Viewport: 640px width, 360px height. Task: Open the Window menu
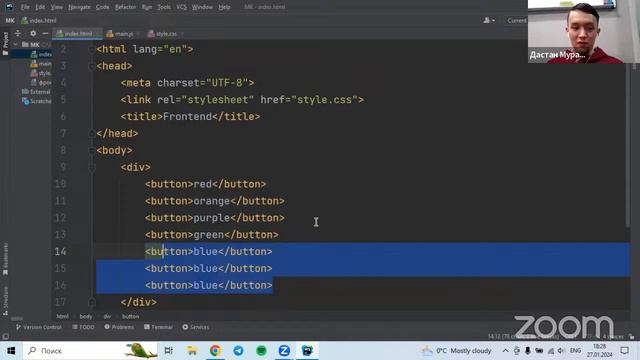click(202, 7)
